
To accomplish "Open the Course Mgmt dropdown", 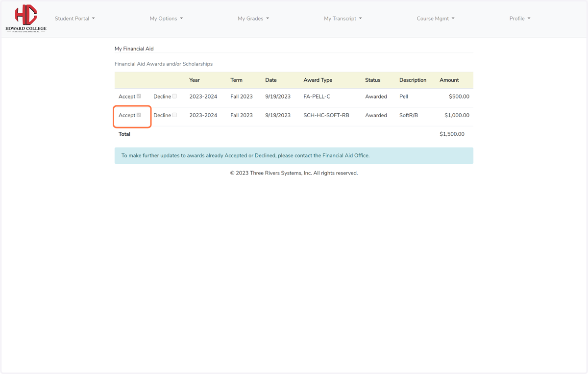I will click(435, 19).
